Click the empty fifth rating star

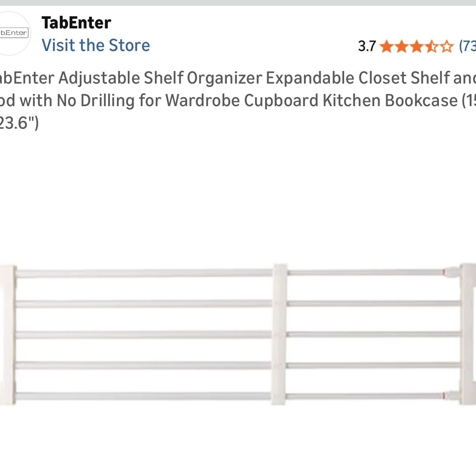click(x=447, y=46)
